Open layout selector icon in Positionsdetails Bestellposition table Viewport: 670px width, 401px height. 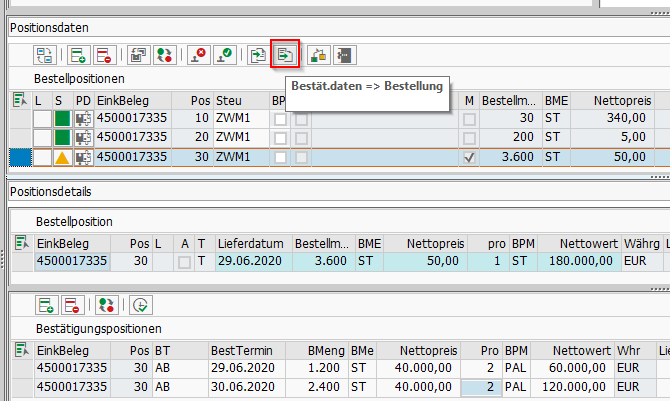click(x=22, y=243)
